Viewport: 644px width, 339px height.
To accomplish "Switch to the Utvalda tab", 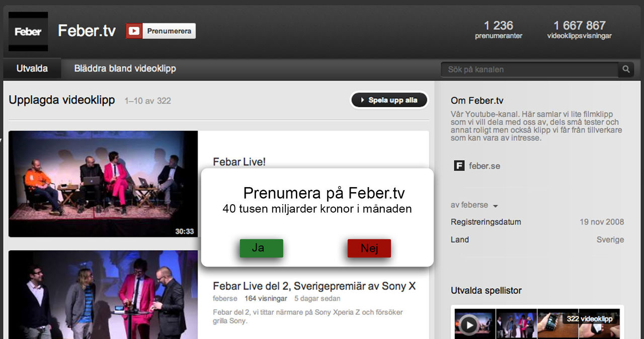I will [32, 68].
